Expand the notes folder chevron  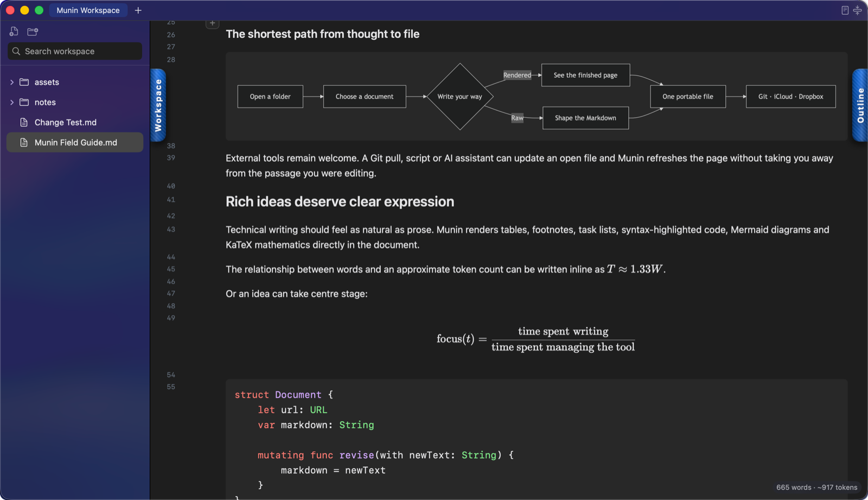(12, 102)
